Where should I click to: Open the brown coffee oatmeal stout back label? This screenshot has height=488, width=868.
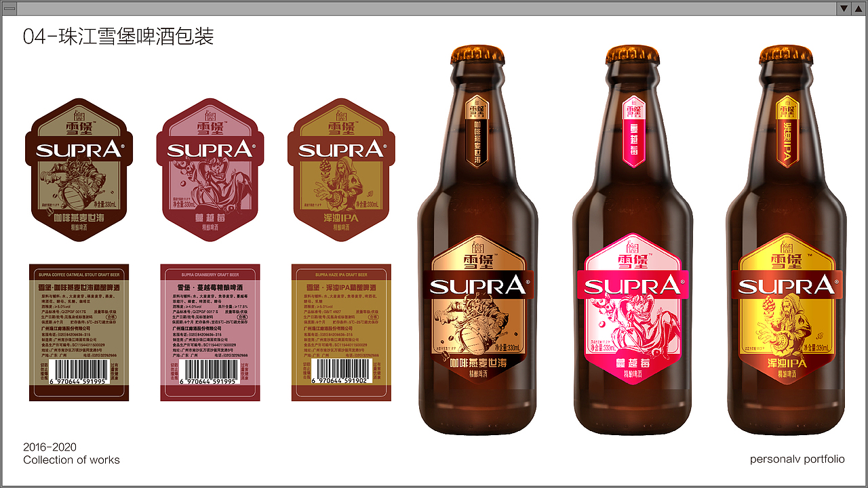[79, 332]
